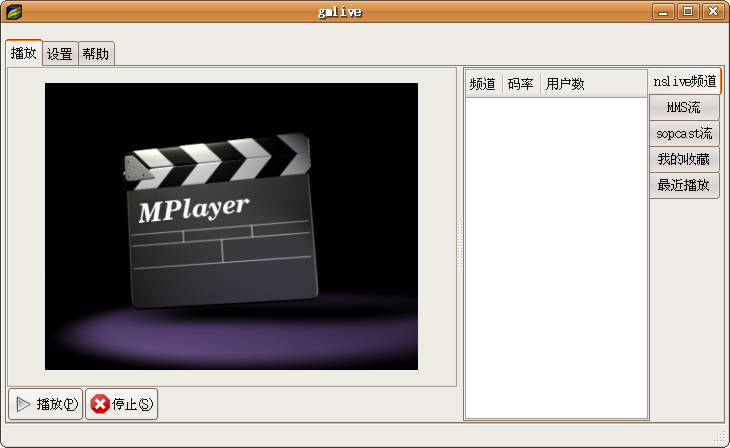Viewport: 730px width, 448px height.
Task: Click the empty channel list area
Action: tap(556, 258)
